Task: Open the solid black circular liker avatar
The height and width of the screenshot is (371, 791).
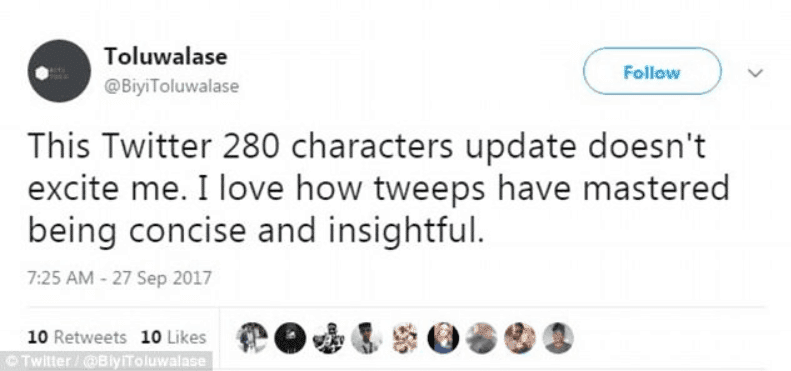Action: click(290, 338)
